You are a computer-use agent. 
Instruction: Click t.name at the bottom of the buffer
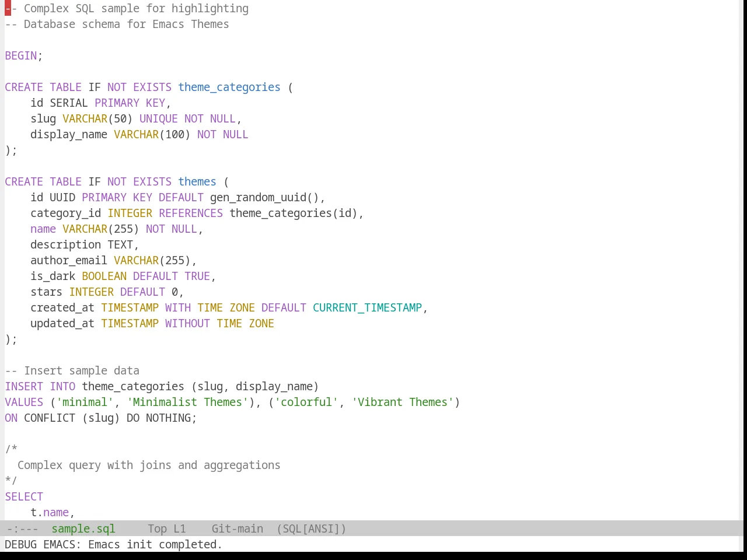pyautogui.click(x=50, y=513)
